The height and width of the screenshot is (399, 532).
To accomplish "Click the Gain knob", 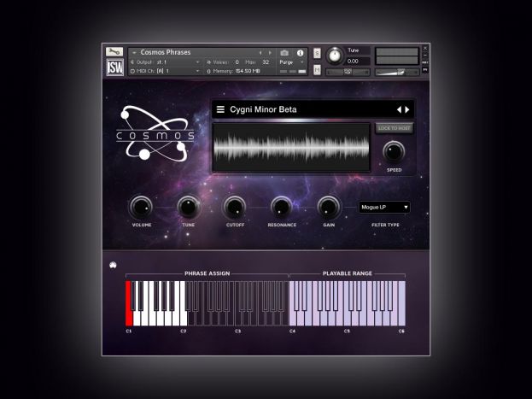I will coord(329,207).
